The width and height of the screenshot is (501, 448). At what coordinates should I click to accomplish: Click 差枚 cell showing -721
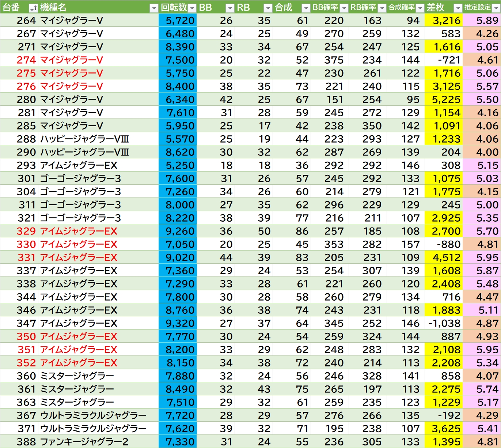click(x=444, y=60)
